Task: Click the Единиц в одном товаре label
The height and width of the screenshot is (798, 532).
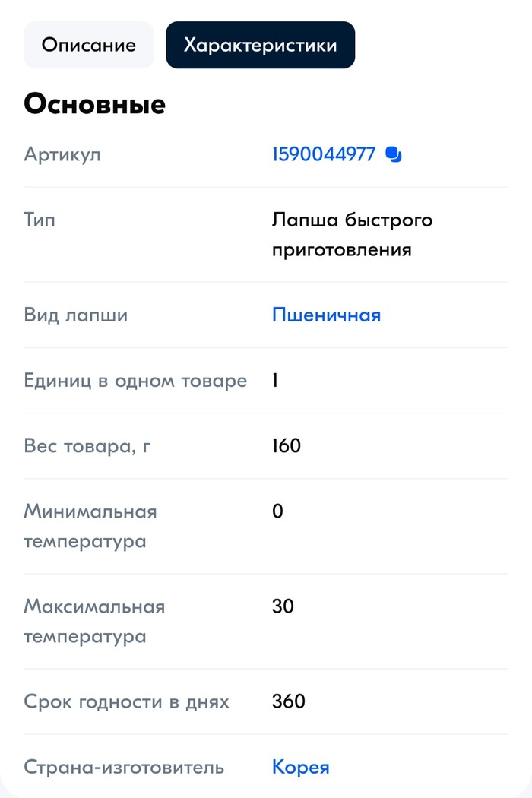Action: pos(135,380)
